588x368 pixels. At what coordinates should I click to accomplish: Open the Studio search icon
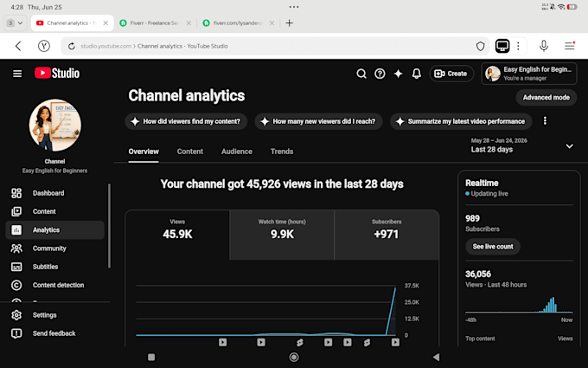(x=361, y=74)
